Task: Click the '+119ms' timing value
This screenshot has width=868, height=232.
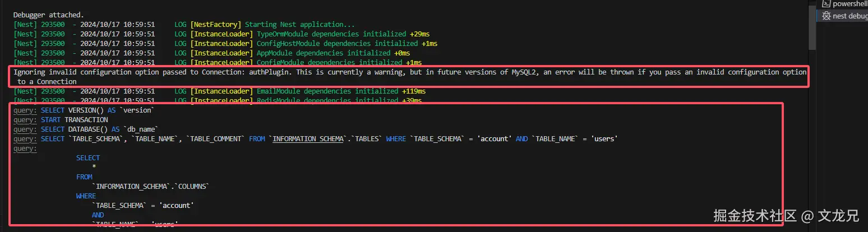Action: 414,91
